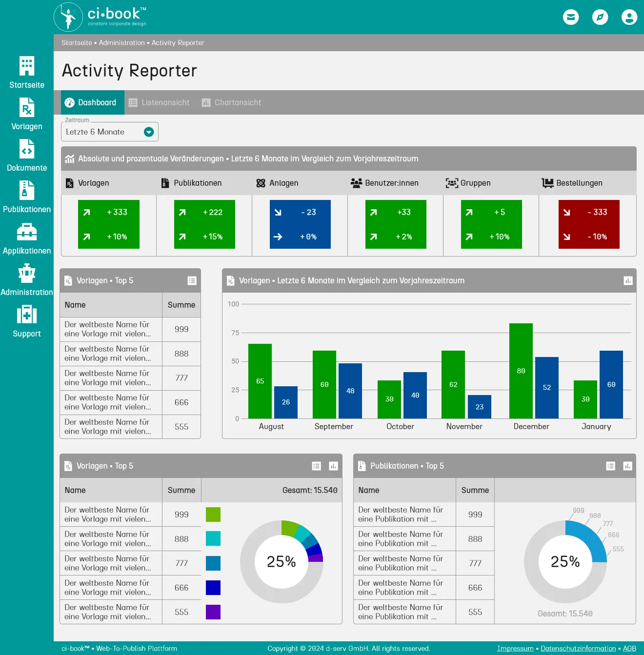Switch to the Chartansicht tab
Image resolution: width=644 pixels, height=655 pixels.
point(232,102)
